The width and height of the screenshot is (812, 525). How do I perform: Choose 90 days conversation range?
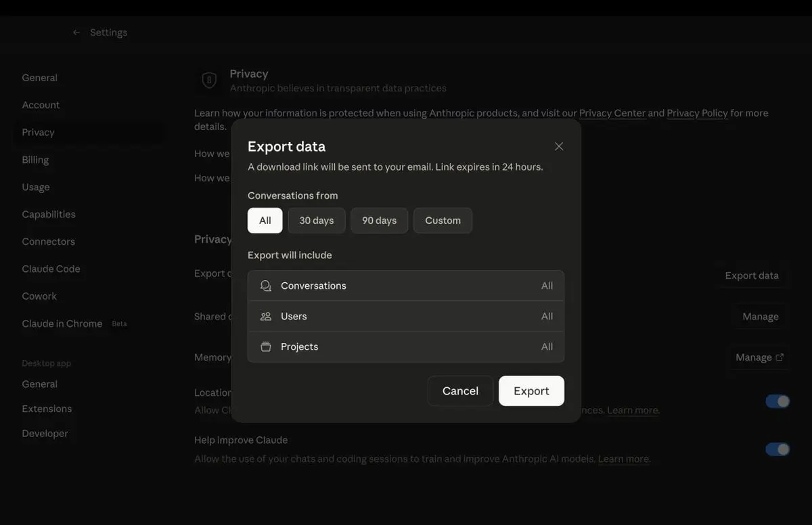click(379, 221)
